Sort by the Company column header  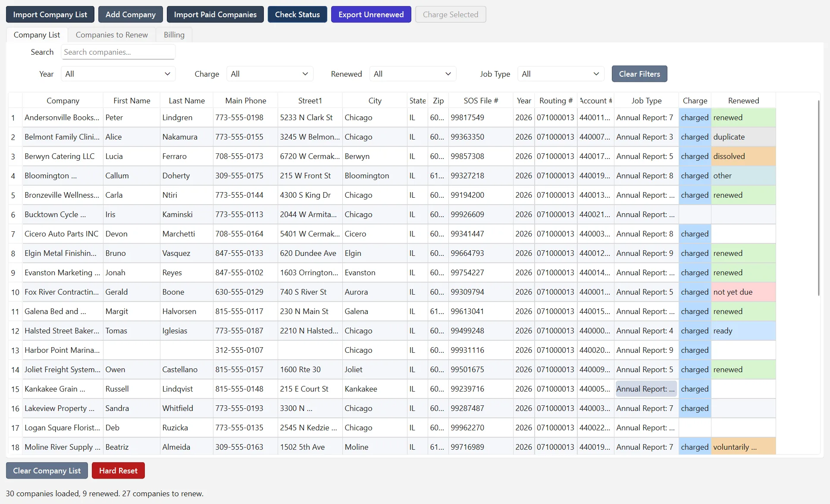[x=63, y=100]
